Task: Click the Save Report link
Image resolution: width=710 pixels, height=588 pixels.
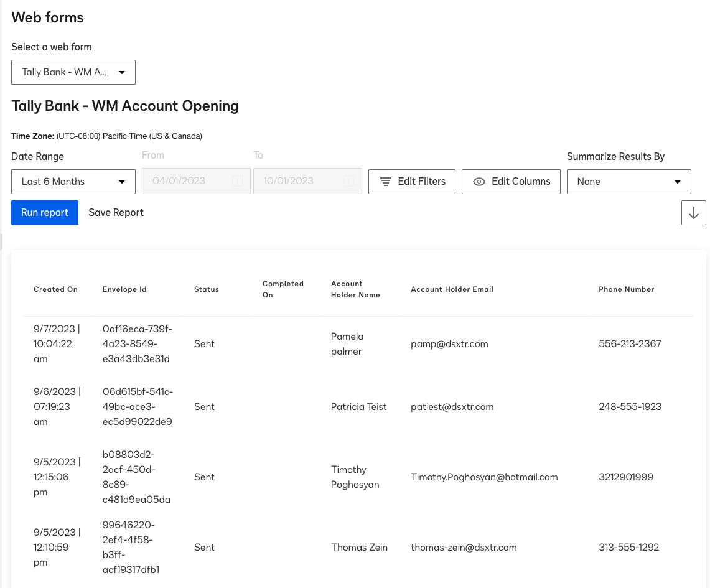Action: point(116,212)
